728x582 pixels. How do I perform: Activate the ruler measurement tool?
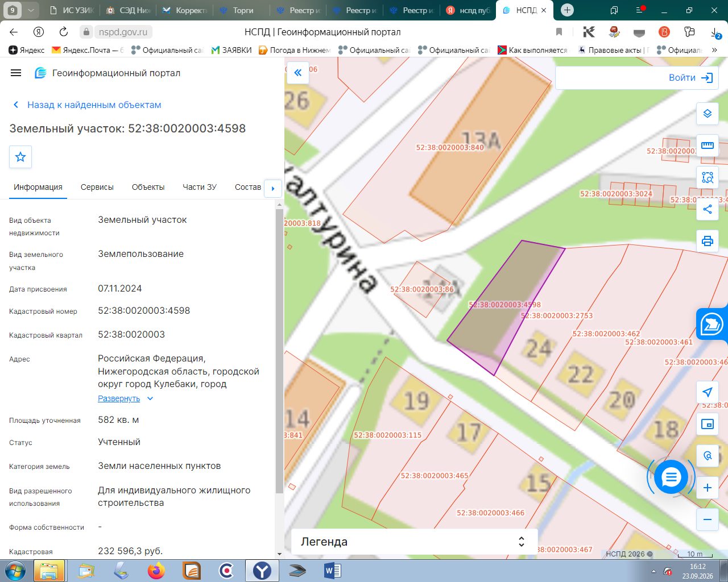pyautogui.click(x=708, y=145)
